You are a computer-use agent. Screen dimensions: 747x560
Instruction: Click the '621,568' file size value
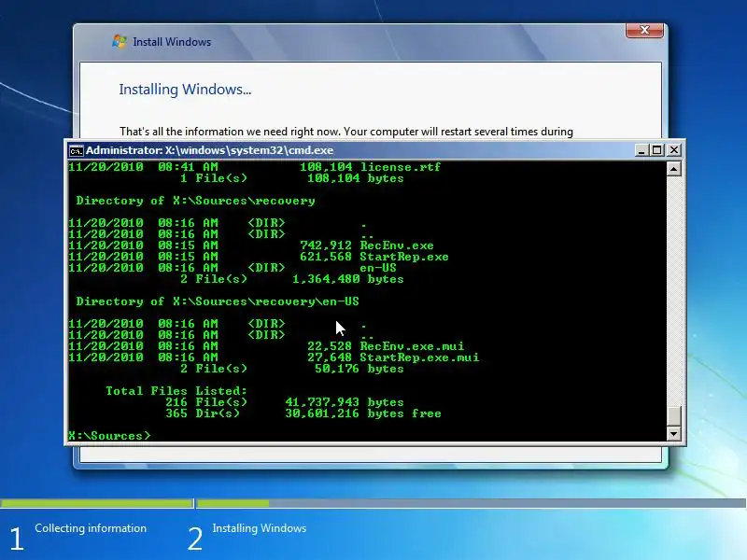point(326,257)
